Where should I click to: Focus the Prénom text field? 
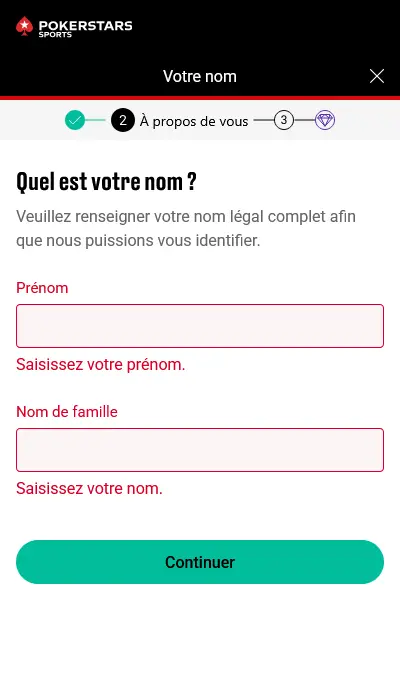click(200, 326)
